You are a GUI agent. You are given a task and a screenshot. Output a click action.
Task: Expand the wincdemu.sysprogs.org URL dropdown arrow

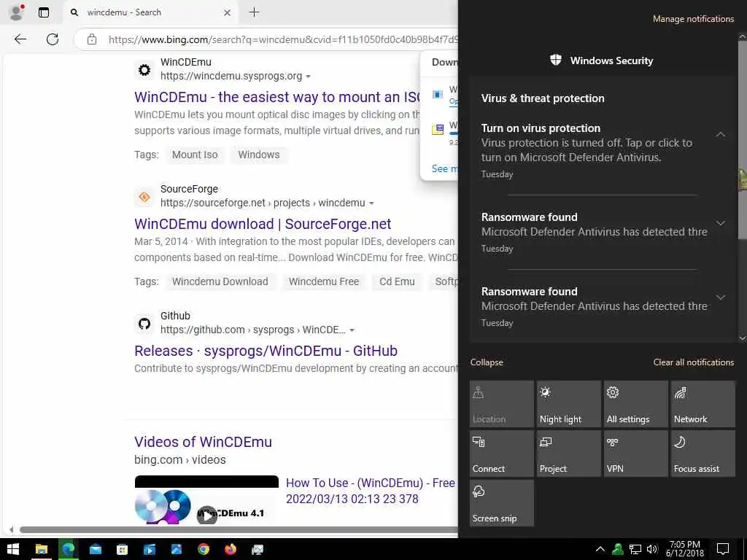[x=309, y=77]
